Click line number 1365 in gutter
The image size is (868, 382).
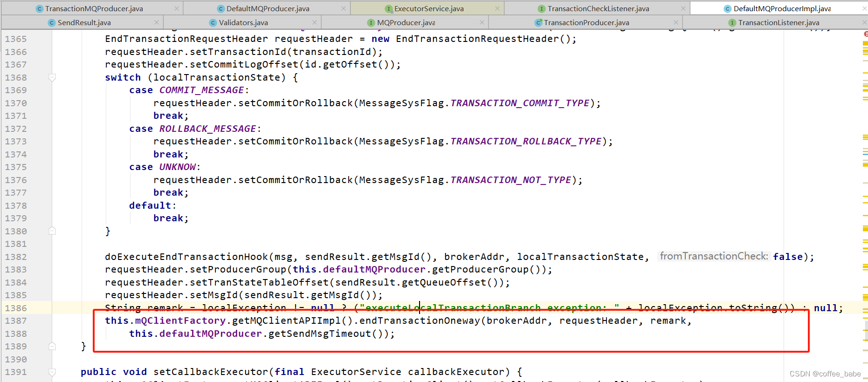16,39
